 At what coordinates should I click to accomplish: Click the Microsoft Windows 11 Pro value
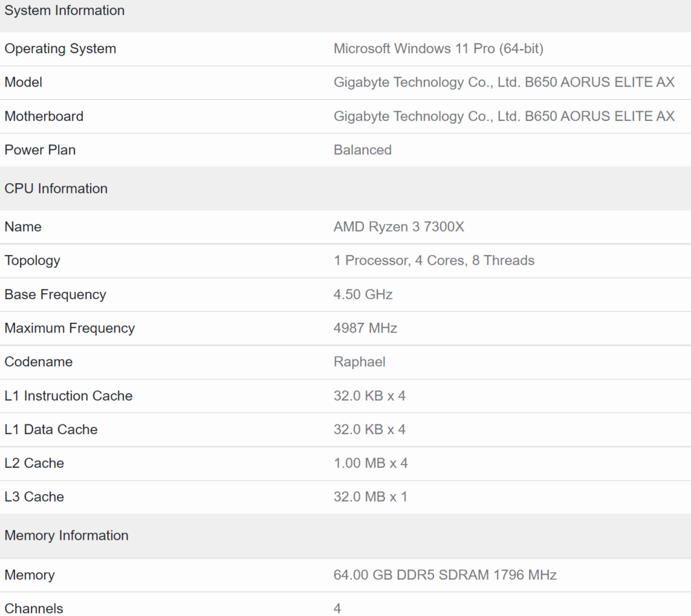point(438,49)
